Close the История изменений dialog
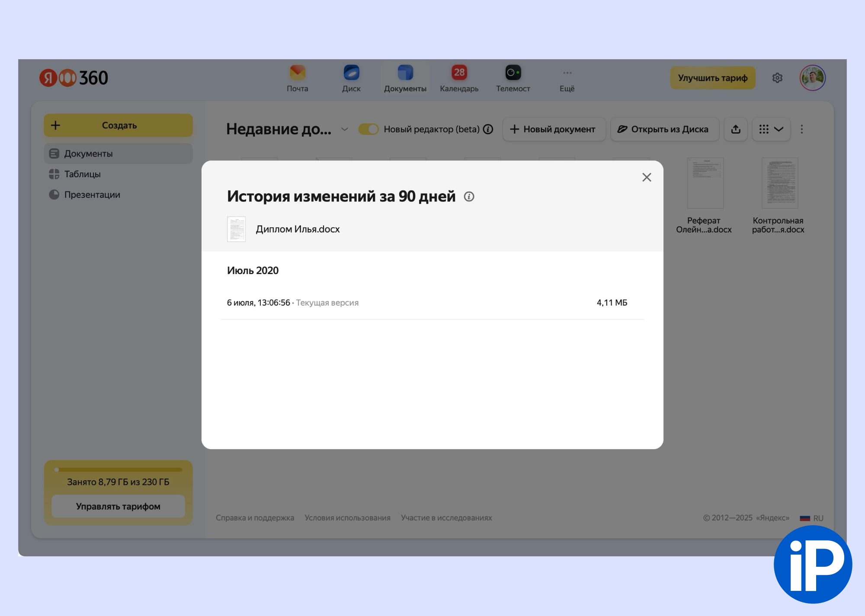The width and height of the screenshot is (865, 616). point(646,177)
